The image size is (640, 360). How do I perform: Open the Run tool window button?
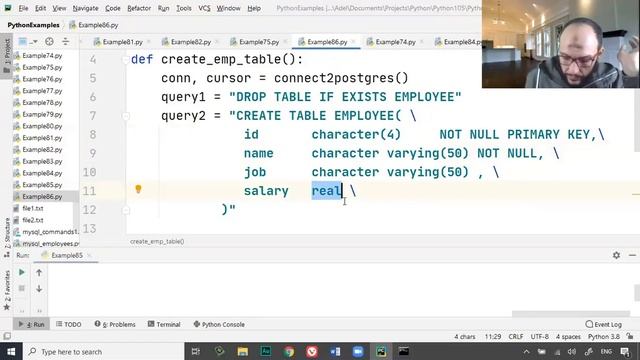31,324
